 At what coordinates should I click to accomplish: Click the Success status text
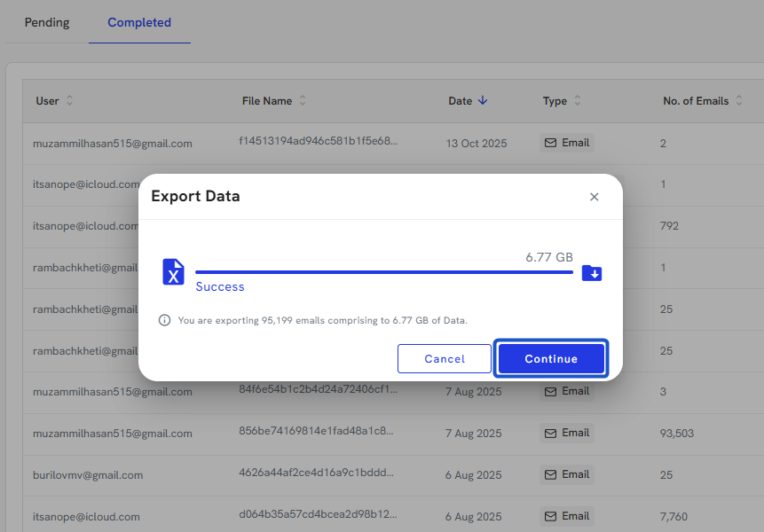point(220,287)
